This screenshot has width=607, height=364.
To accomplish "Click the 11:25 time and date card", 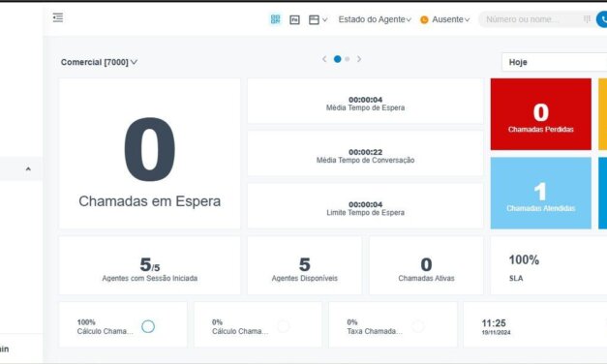I will pyautogui.click(x=535, y=325).
